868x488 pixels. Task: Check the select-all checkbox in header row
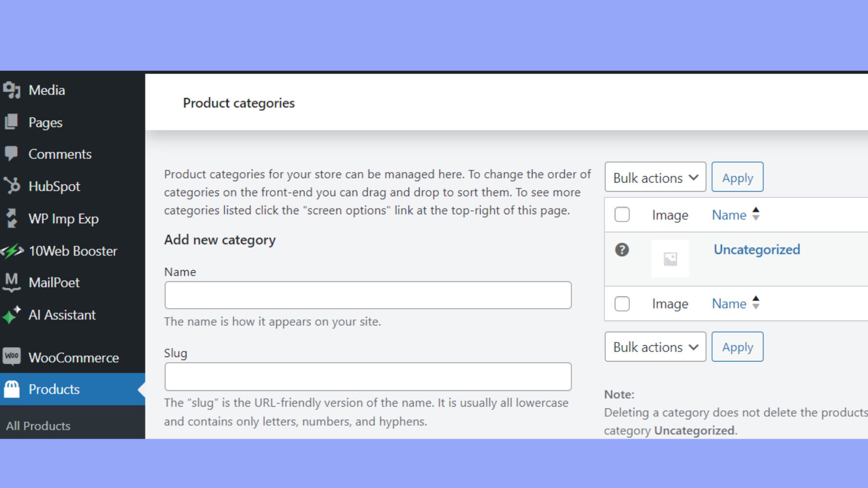(x=622, y=215)
